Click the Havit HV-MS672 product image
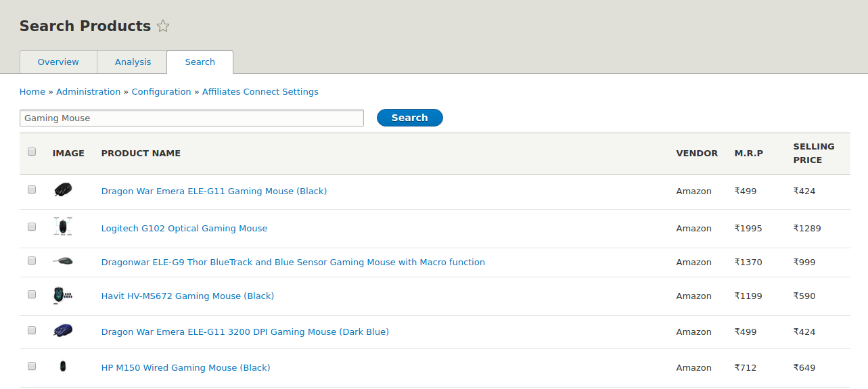The width and height of the screenshot is (868, 389). [x=63, y=295]
